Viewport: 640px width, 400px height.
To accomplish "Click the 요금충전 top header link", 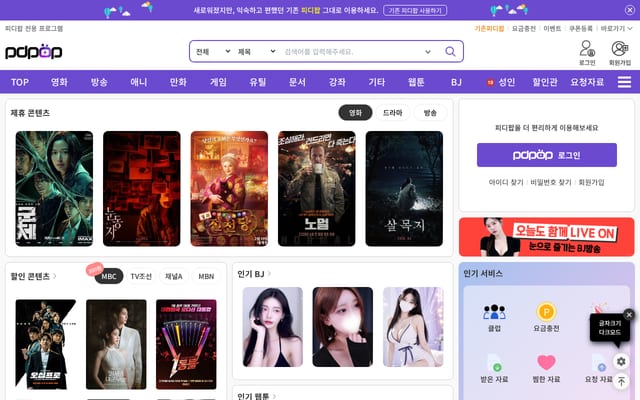I will click(524, 28).
